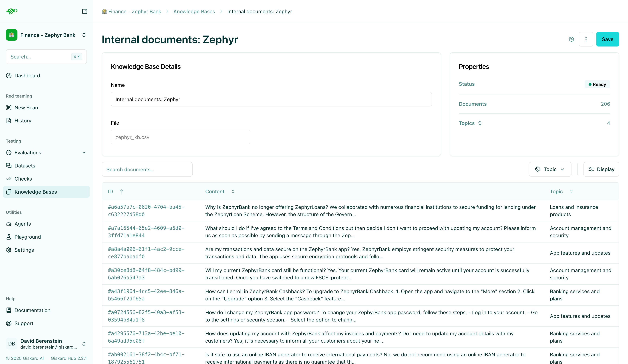Open Settings from the sidebar

pyautogui.click(x=24, y=250)
